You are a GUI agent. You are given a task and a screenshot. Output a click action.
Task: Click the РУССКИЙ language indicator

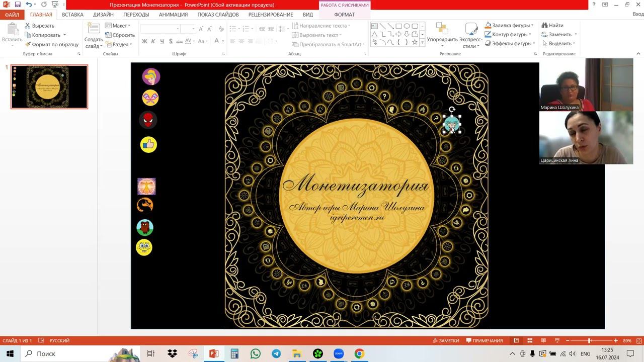(x=59, y=340)
